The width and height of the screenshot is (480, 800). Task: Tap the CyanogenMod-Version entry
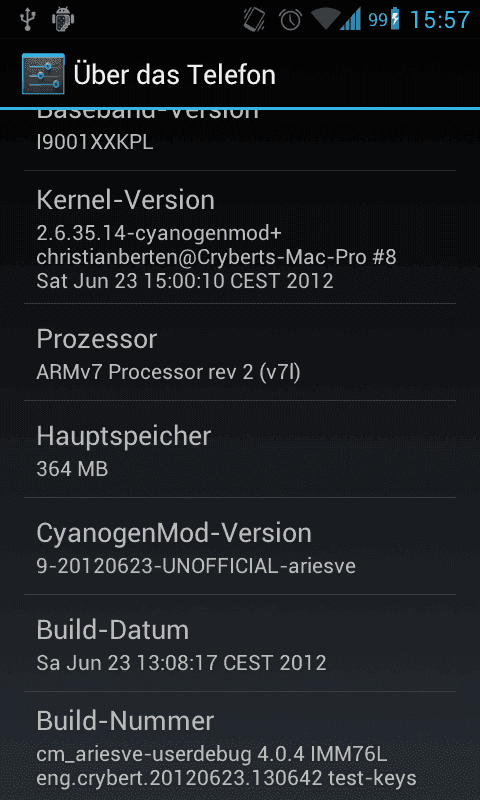[x=240, y=546]
